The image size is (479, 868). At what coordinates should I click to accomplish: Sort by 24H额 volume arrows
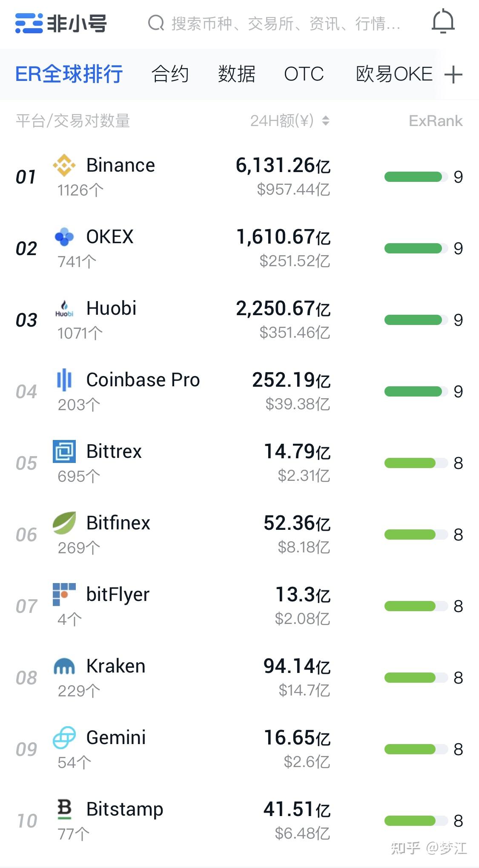click(326, 121)
